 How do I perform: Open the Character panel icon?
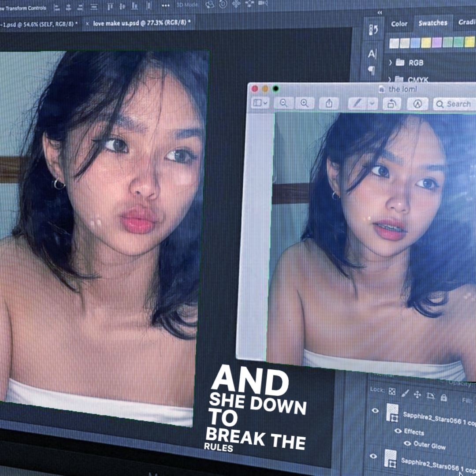(372, 54)
